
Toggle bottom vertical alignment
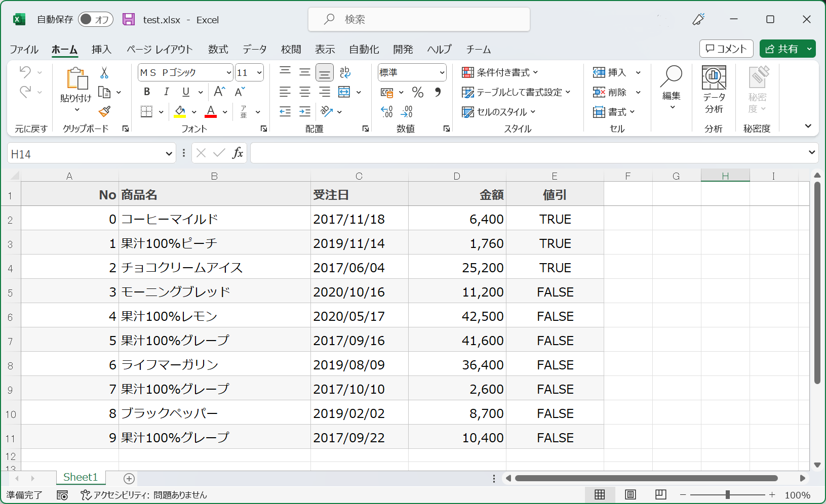point(324,72)
